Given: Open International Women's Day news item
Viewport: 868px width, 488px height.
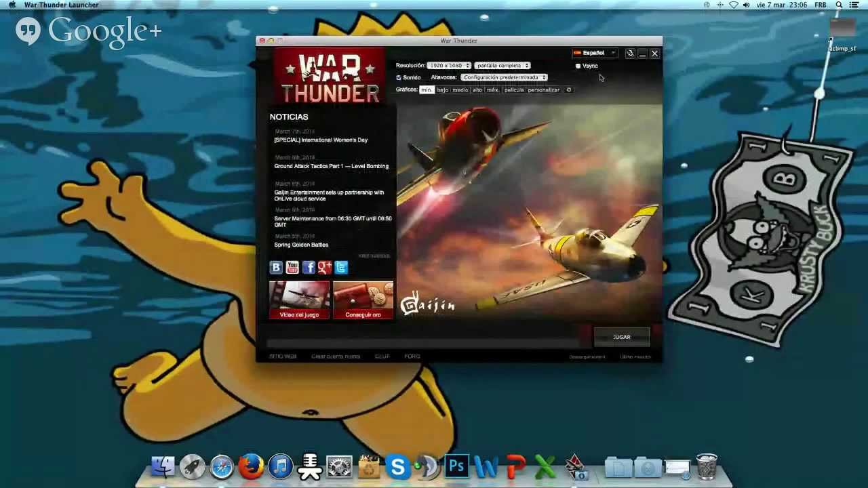Looking at the screenshot, I should [321, 140].
